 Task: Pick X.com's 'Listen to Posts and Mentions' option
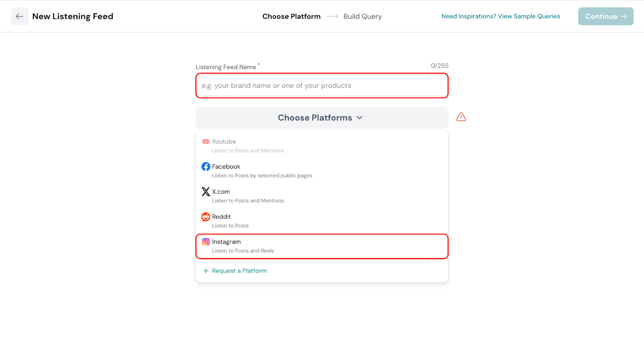click(x=248, y=200)
